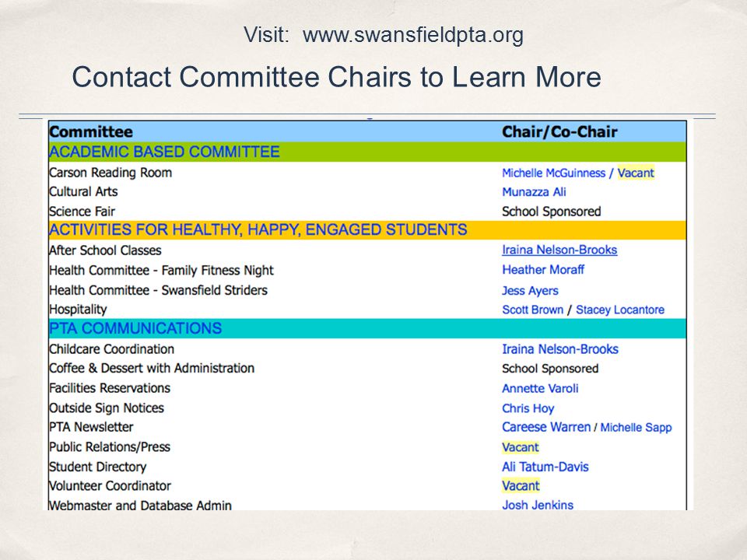Click Vacant link for Public Relations/Press
747x560 pixels.
click(x=521, y=448)
